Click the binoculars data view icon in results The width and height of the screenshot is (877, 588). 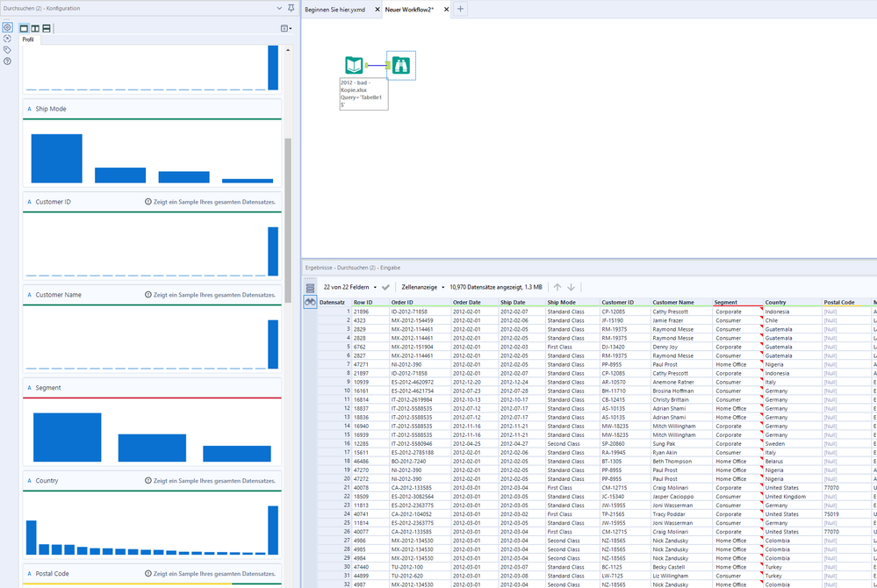click(310, 302)
